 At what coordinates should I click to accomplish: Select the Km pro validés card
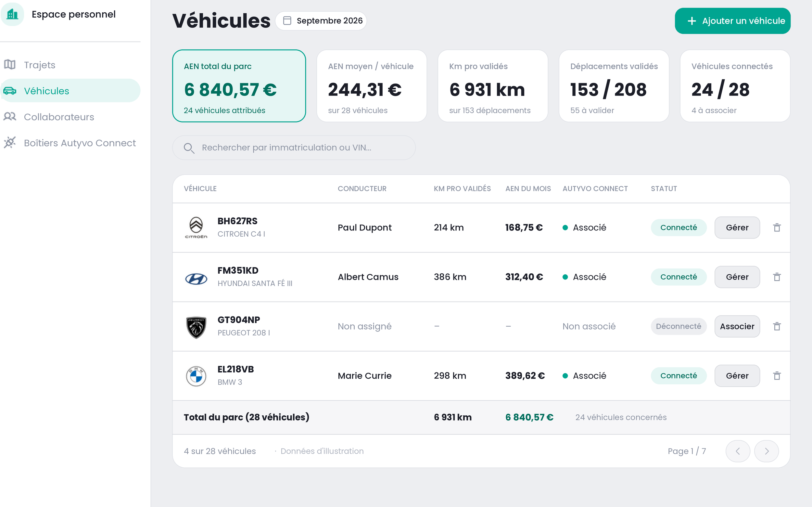pos(493,86)
